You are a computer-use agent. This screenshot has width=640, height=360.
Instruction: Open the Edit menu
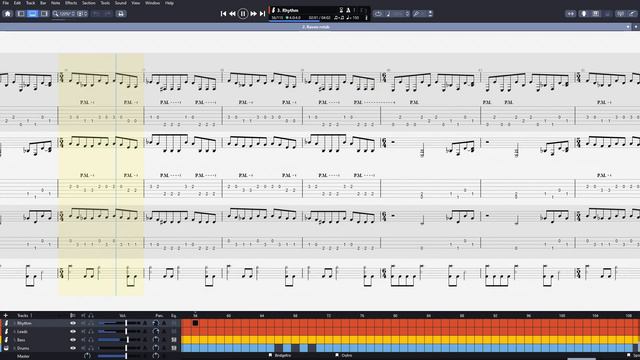[x=17, y=3]
